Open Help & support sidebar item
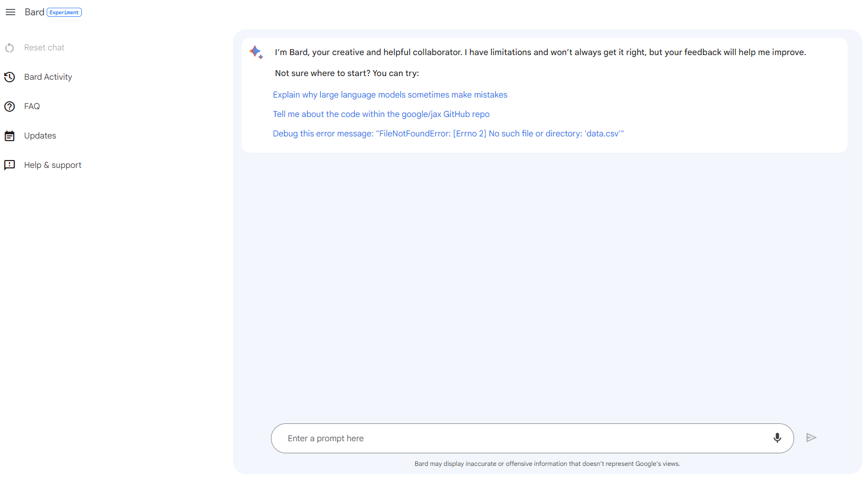This screenshot has width=868, height=479. click(52, 165)
